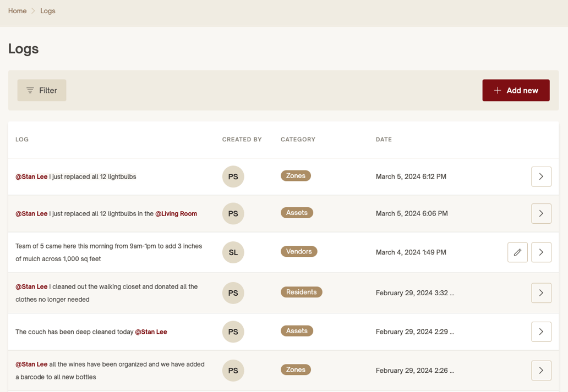Click the Created By column header
The image size is (568, 392).
click(x=242, y=140)
